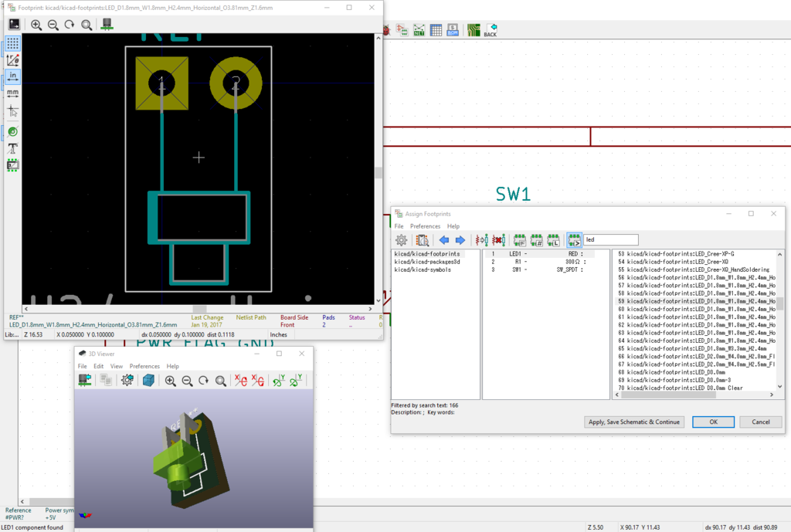Set units to inches

tap(12, 76)
